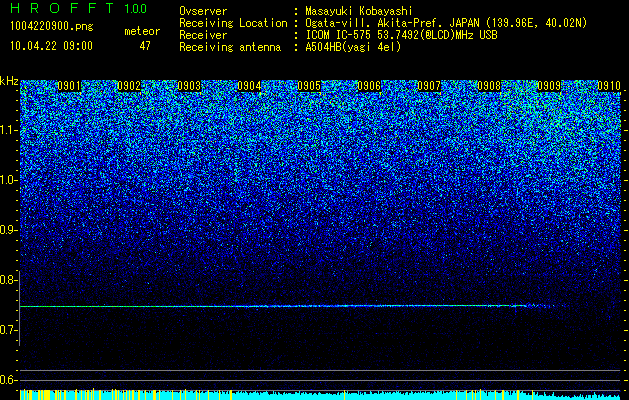
Task: Click the 1.1 kHz axis label
Action: pyautogui.click(x=9, y=130)
